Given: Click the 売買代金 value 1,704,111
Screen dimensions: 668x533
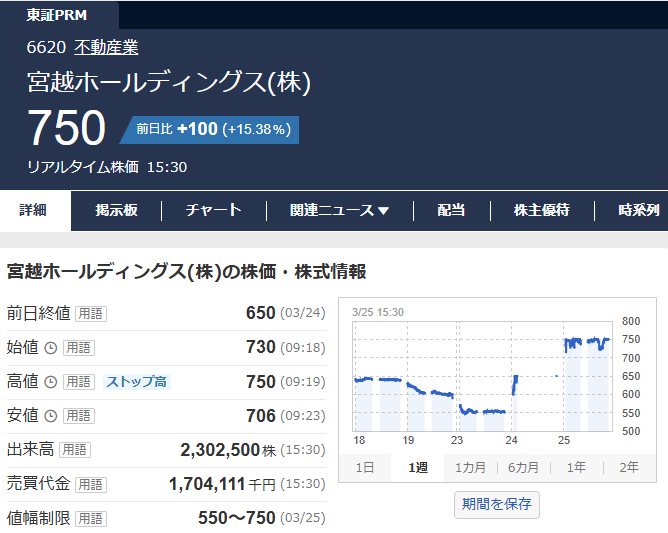Looking at the screenshot, I should click(x=207, y=484).
